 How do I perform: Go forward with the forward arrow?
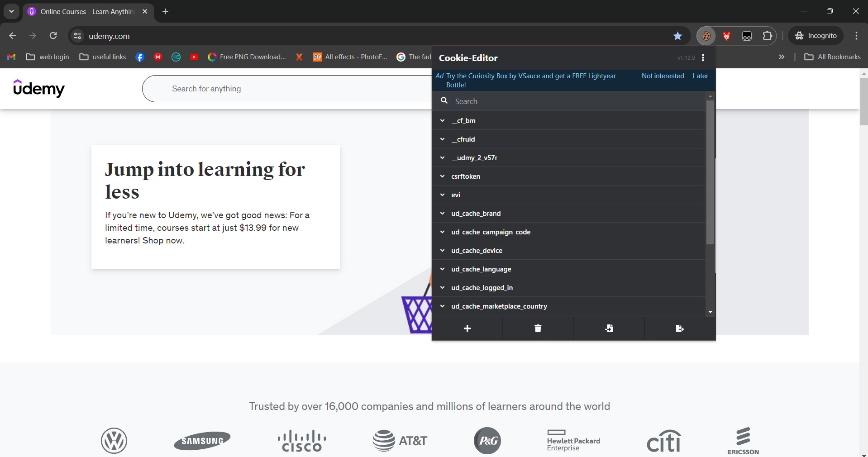[x=33, y=36]
